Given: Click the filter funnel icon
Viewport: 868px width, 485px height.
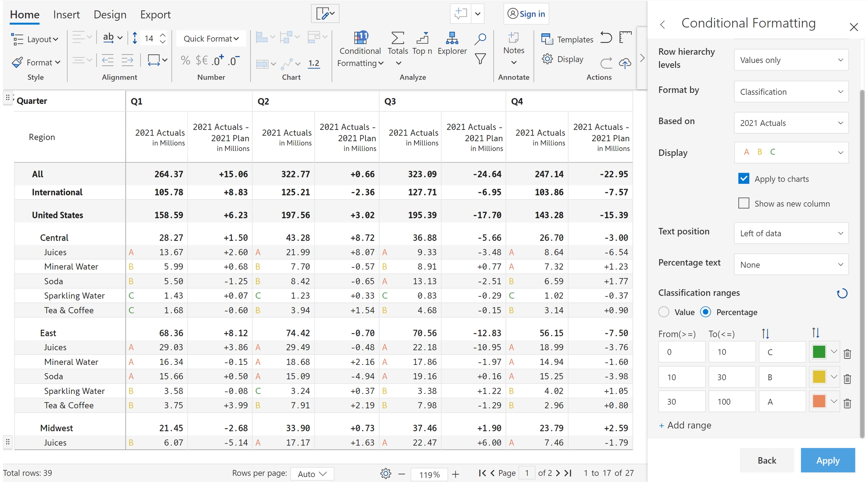Looking at the screenshot, I should coord(480,59).
